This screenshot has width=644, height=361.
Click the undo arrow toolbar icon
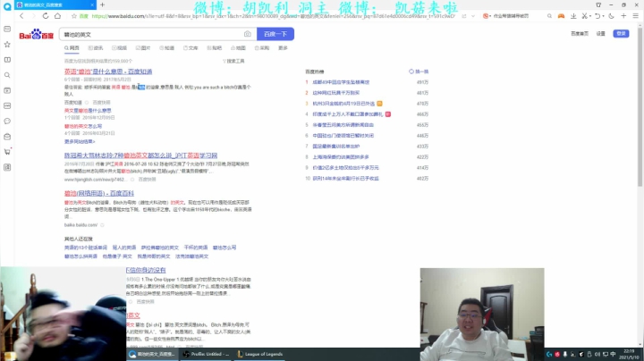pyautogui.click(x=597, y=16)
